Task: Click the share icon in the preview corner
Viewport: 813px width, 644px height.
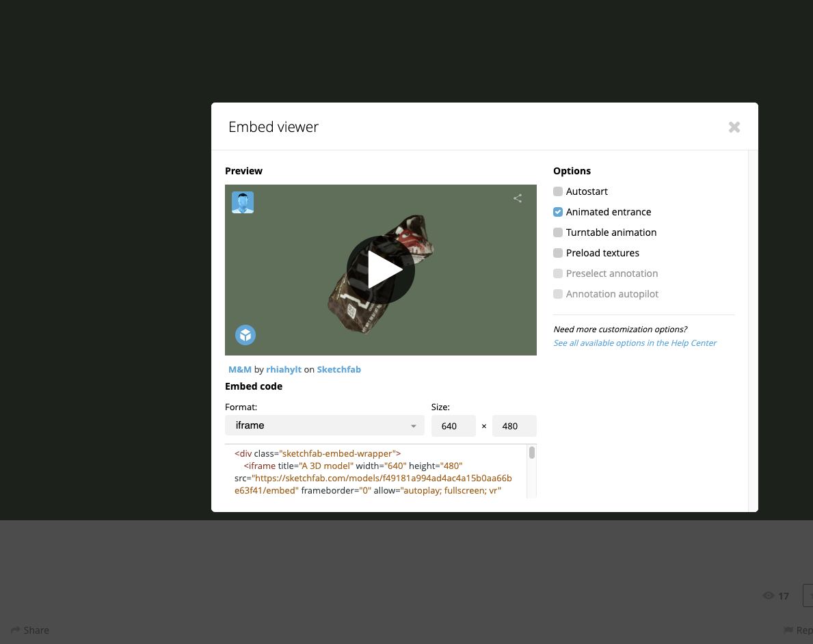Action: pyautogui.click(x=518, y=198)
